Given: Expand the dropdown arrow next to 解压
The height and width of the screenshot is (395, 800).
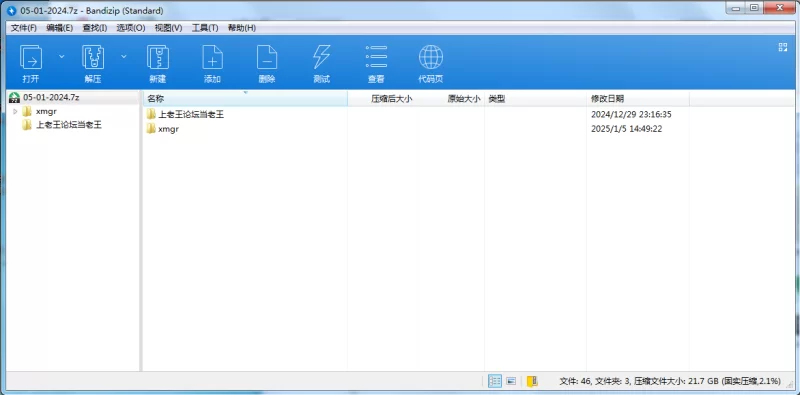Looking at the screenshot, I should (x=123, y=56).
